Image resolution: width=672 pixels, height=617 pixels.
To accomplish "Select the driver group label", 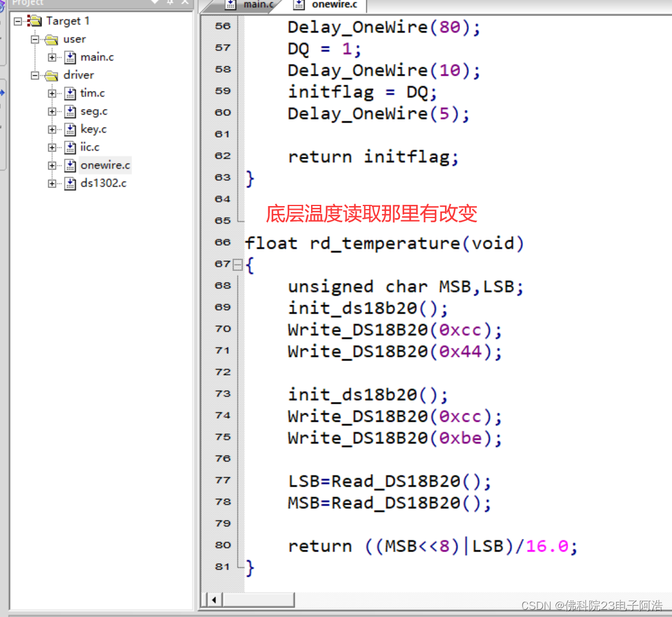I will [x=79, y=75].
